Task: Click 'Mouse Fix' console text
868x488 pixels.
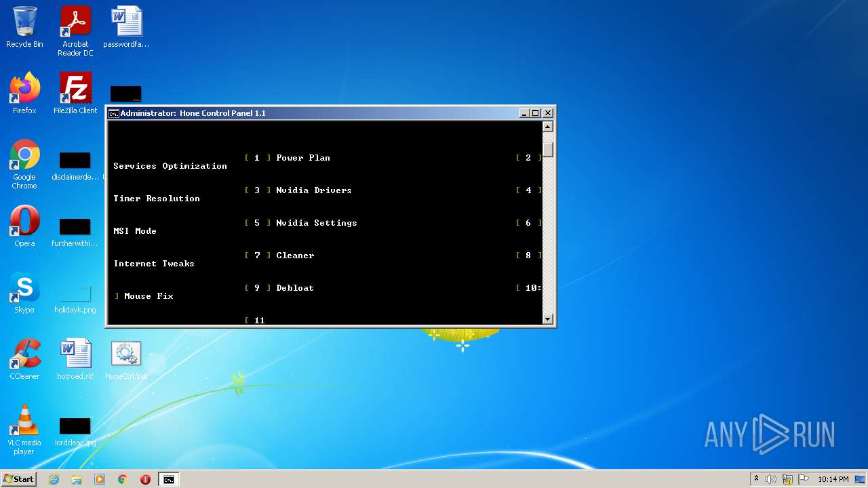Action: tap(149, 296)
